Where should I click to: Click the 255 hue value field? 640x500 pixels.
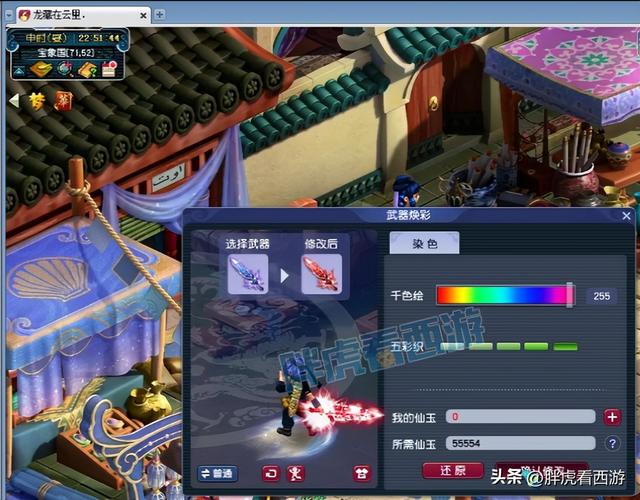coord(602,296)
